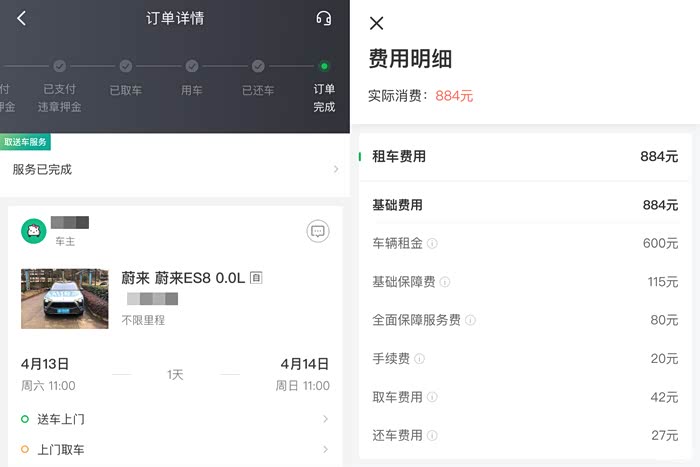Select the 已取车 progress step

click(x=125, y=79)
